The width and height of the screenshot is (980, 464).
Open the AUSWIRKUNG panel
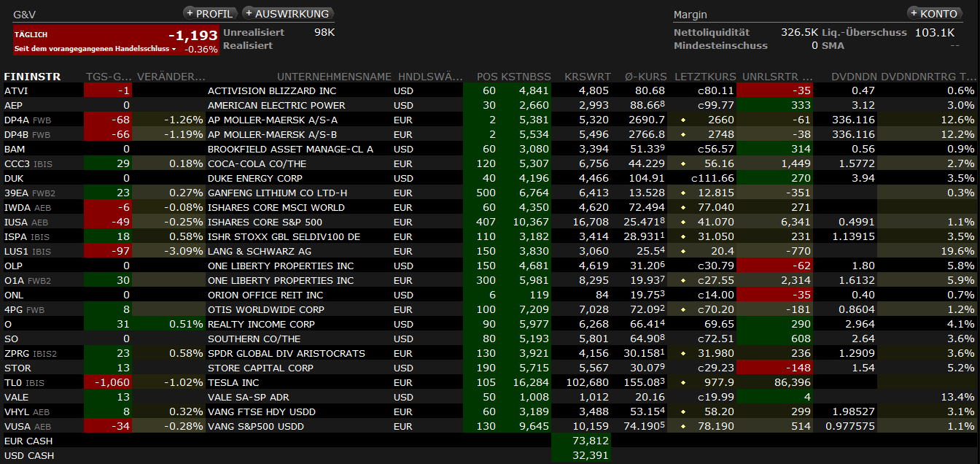coord(287,13)
